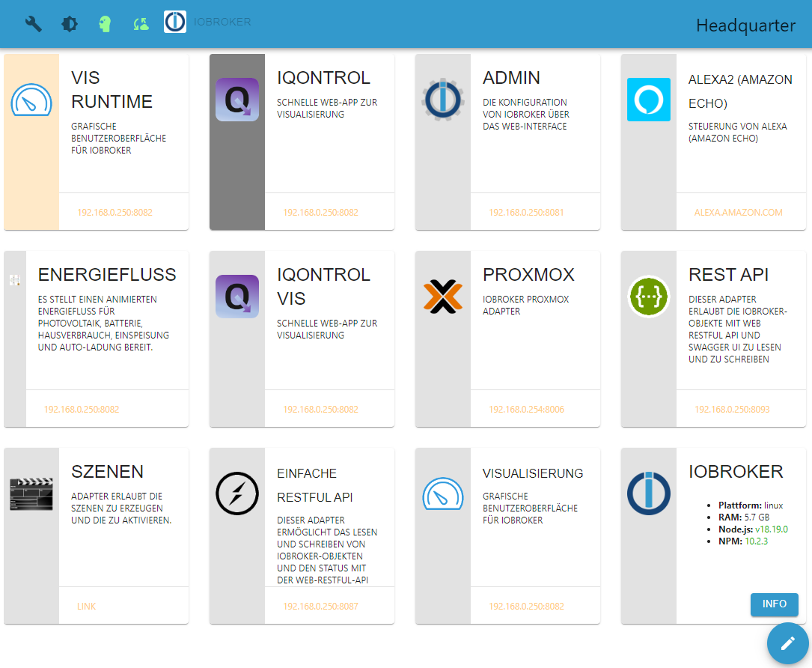Click the Energiefluss small icon
The height and width of the screenshot is (668, 812).
tap(15, 280)
